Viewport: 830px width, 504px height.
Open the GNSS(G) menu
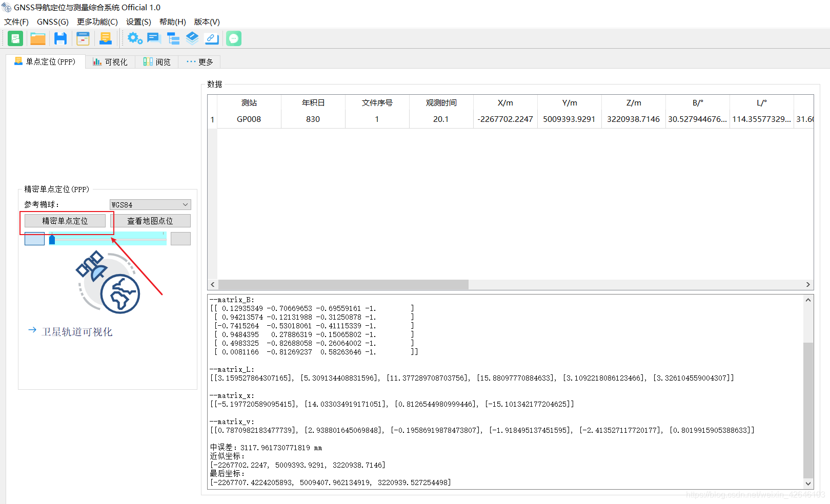click(53, 22)
